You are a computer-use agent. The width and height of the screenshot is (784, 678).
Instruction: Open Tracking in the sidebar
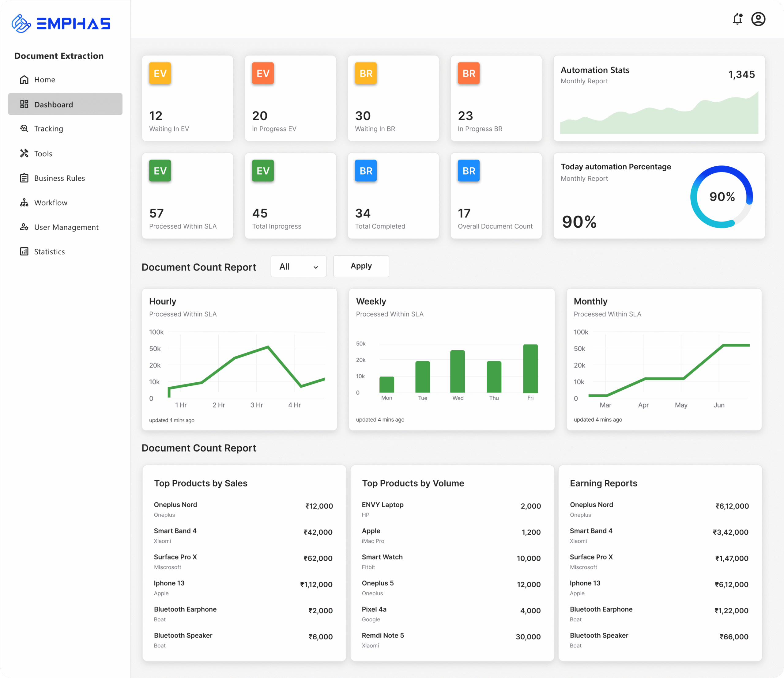(65, 128)
